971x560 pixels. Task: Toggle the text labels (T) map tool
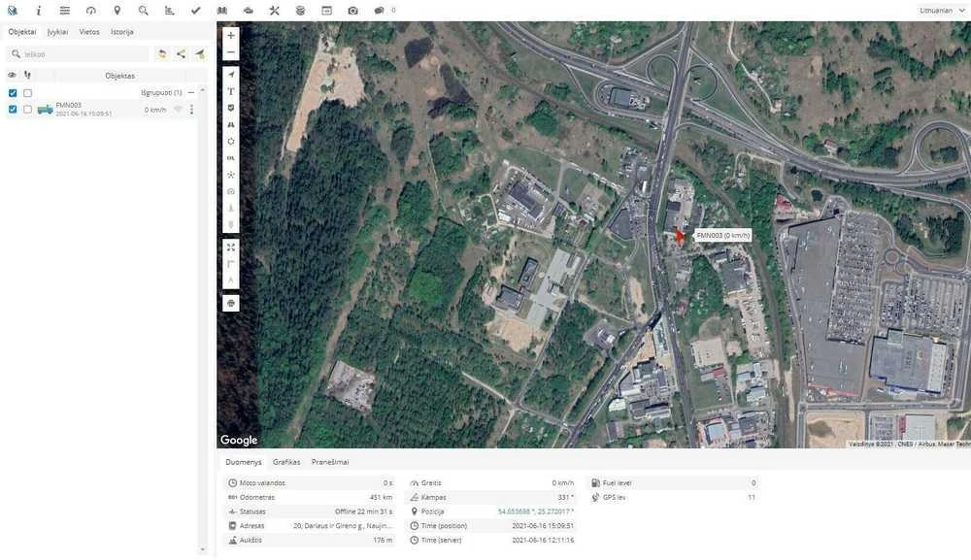(231, 91)
